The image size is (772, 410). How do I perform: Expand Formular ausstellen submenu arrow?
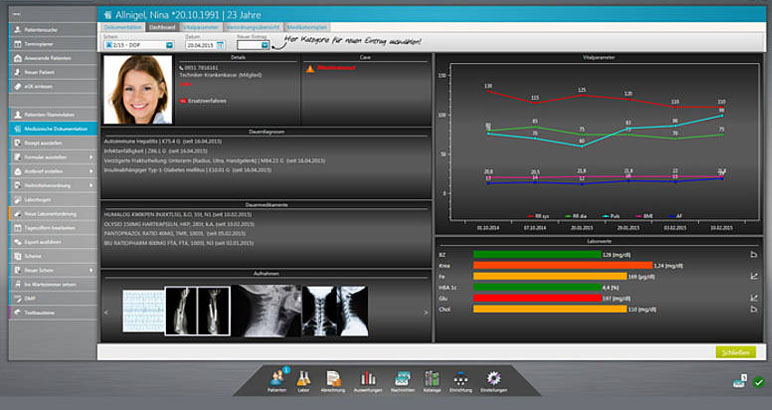93,157
